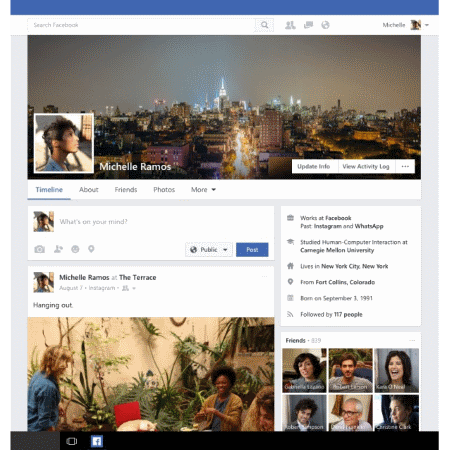The height and width of the screenshot is (450, 450).
Task: Click Michelle Ramos profile picture on cover
Action: tap(64, 143)
